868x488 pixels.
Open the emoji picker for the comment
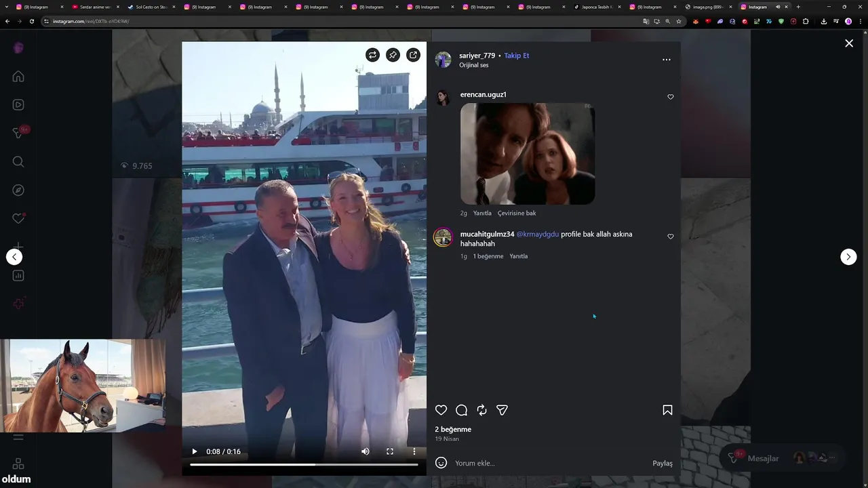pyautogui.click(x=441, y=463)
